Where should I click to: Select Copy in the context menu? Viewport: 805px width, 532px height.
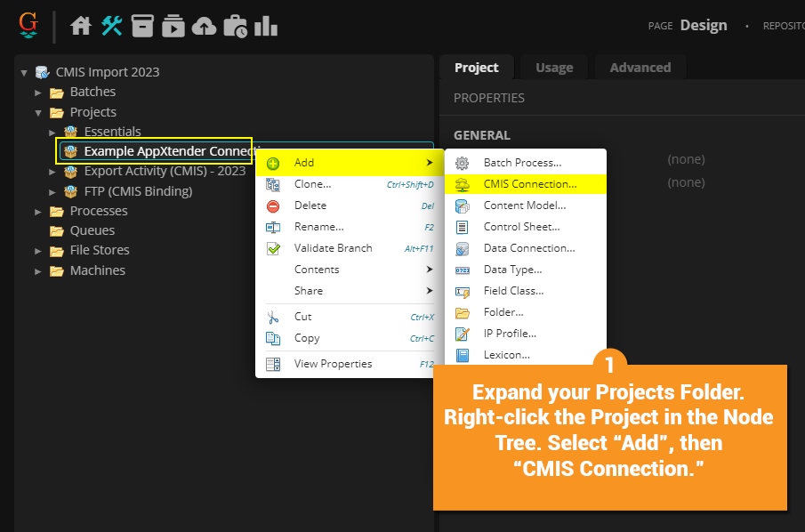pos(350,338)
